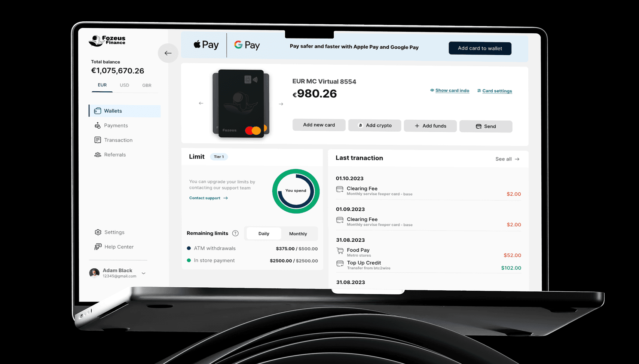Keep Daily limits view selected
The image size is (639, 364).
coord(264,233)
